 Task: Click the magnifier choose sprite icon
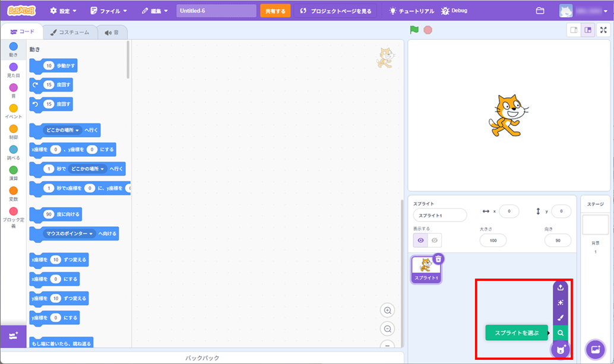[x=560, y=333]
